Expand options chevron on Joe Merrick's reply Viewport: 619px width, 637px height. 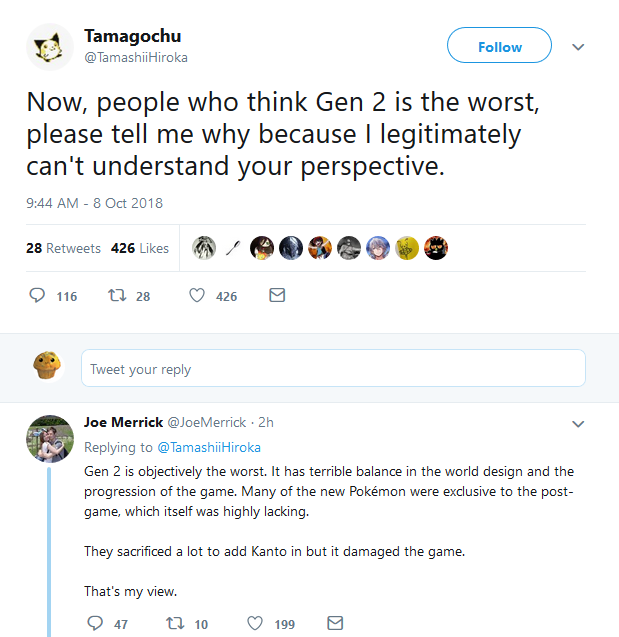577,424
